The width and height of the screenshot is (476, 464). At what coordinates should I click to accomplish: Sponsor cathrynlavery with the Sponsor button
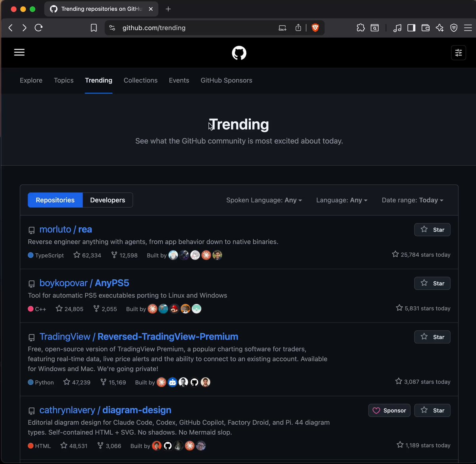[x=390, y=411]
